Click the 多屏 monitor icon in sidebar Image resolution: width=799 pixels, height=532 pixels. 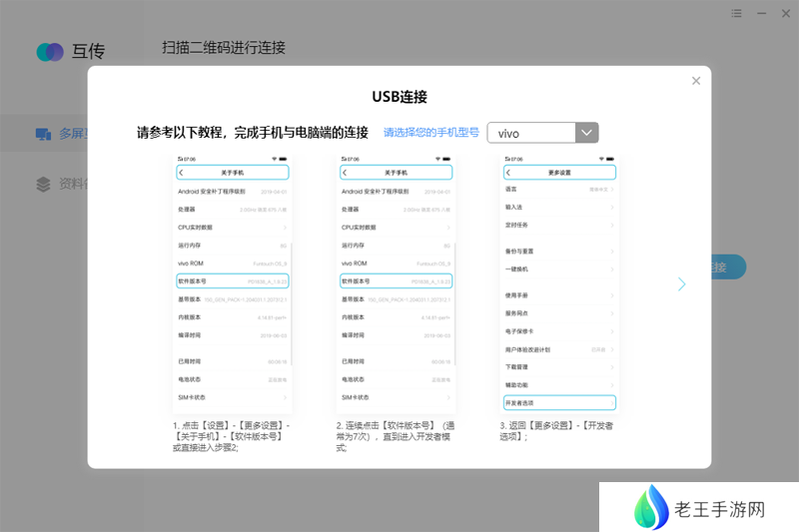(43, 134)
